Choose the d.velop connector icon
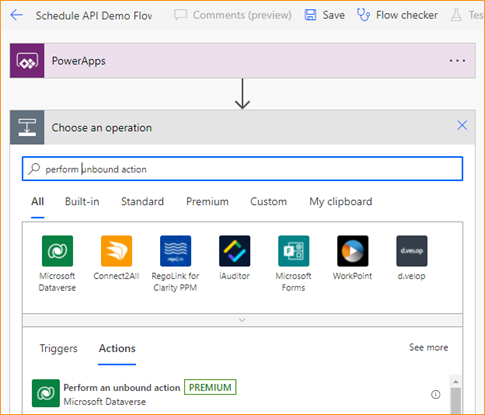This screenshot has width=485, height=415. [412, 251]
